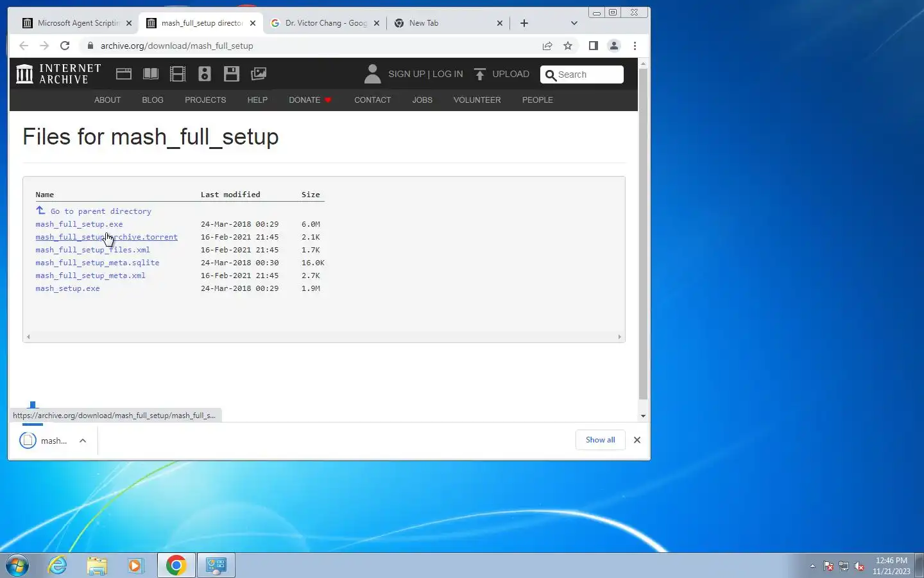Open a new tab with the plus button
Image resolution: width=924 pixels, height=578 pixels.
point(524,23)
